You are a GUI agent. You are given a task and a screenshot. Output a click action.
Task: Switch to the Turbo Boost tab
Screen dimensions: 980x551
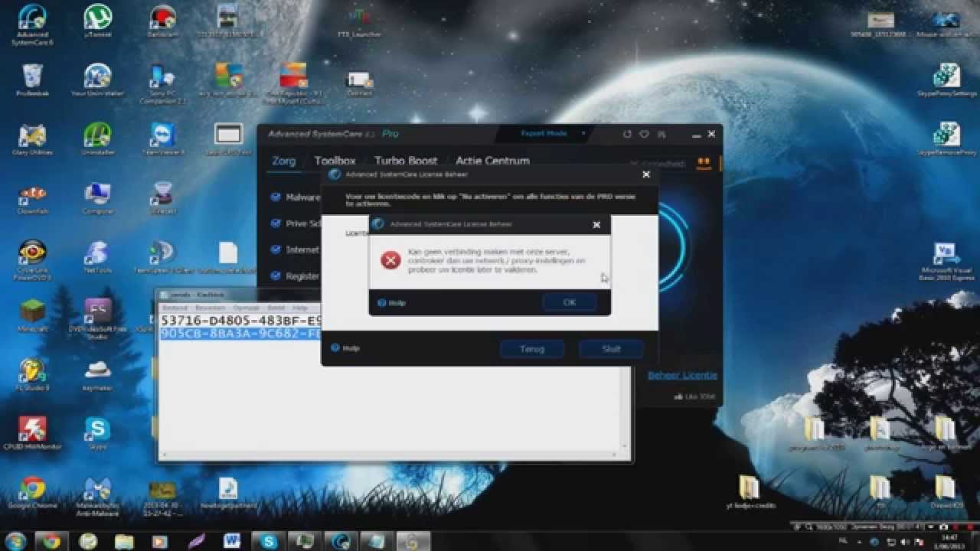[406, 161]
